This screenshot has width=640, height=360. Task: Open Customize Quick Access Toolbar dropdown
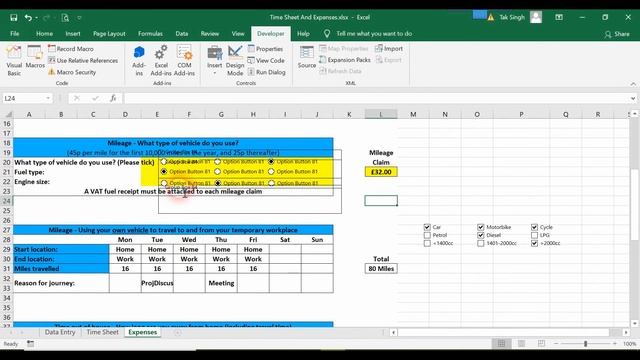[x=79, y=18]
